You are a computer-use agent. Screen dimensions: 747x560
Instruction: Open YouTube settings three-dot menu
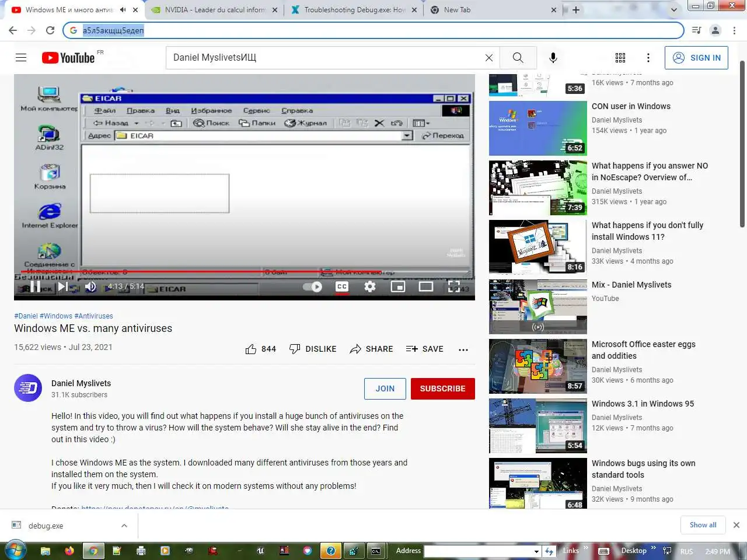(648, 58)
